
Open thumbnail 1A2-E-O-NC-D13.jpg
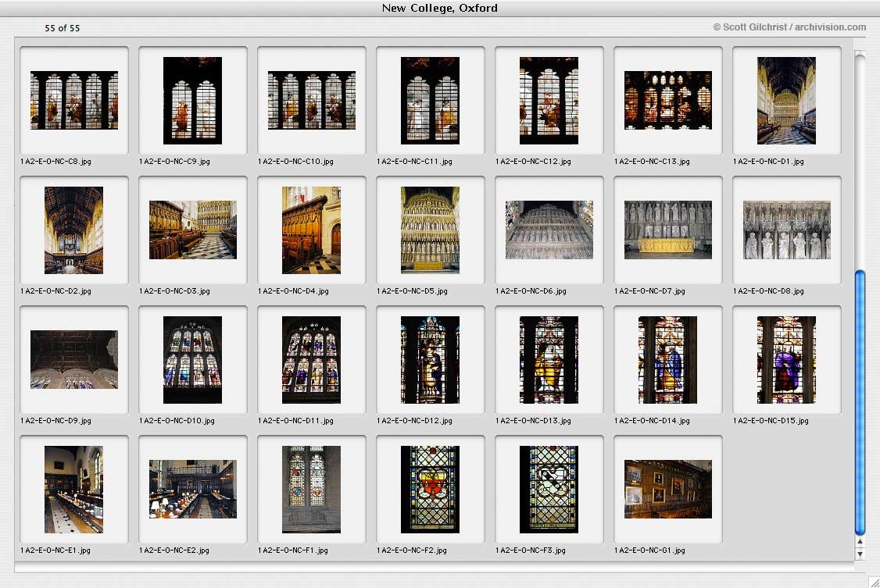pyautogui.click(x=549, y=360)
